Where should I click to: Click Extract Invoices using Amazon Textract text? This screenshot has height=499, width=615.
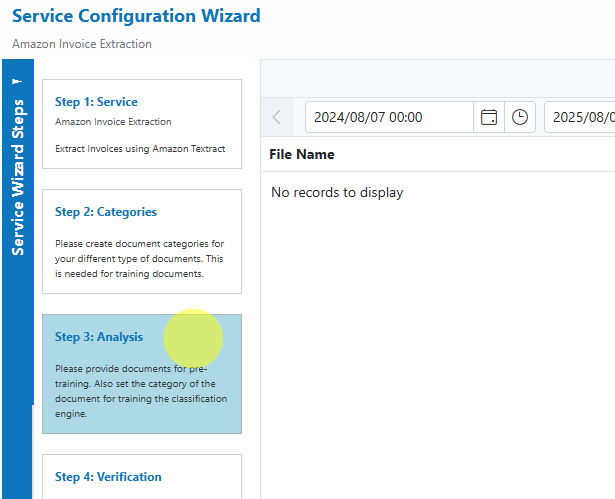pos(140,149)
